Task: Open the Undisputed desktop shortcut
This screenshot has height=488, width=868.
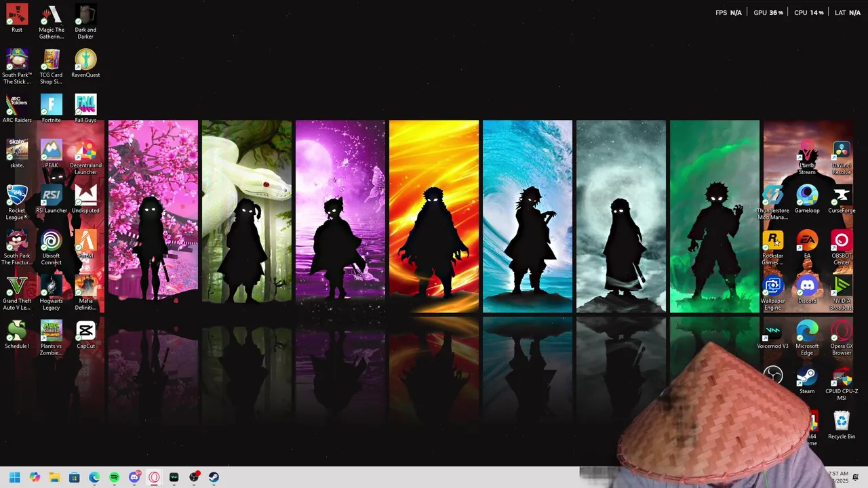Action: point(85,199)
